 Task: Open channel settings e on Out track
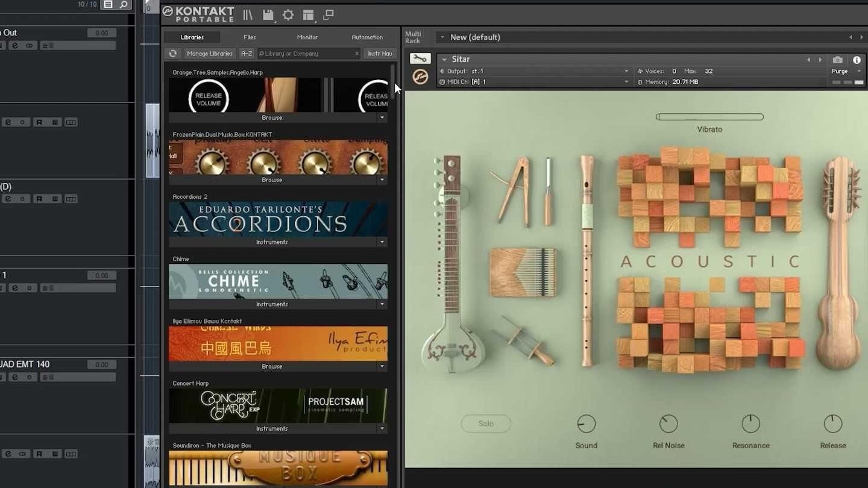coord(15,46)
